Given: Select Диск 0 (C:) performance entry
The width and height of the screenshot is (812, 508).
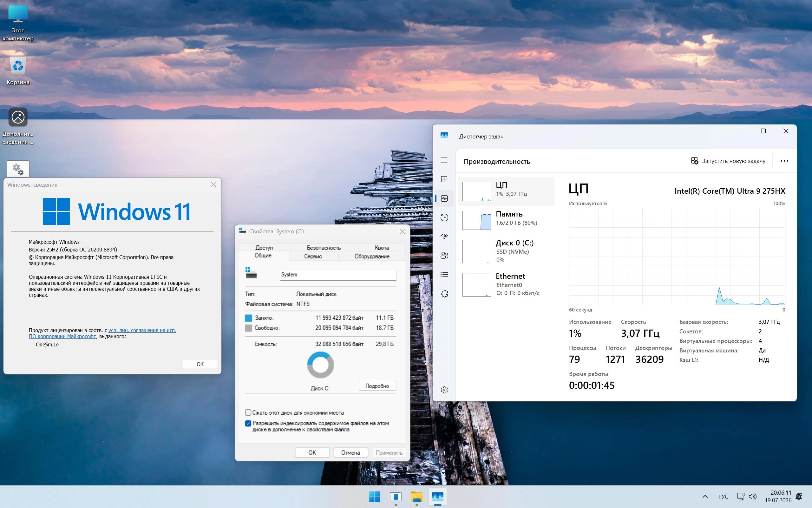Looking at the screenshot, I should 506,251.
